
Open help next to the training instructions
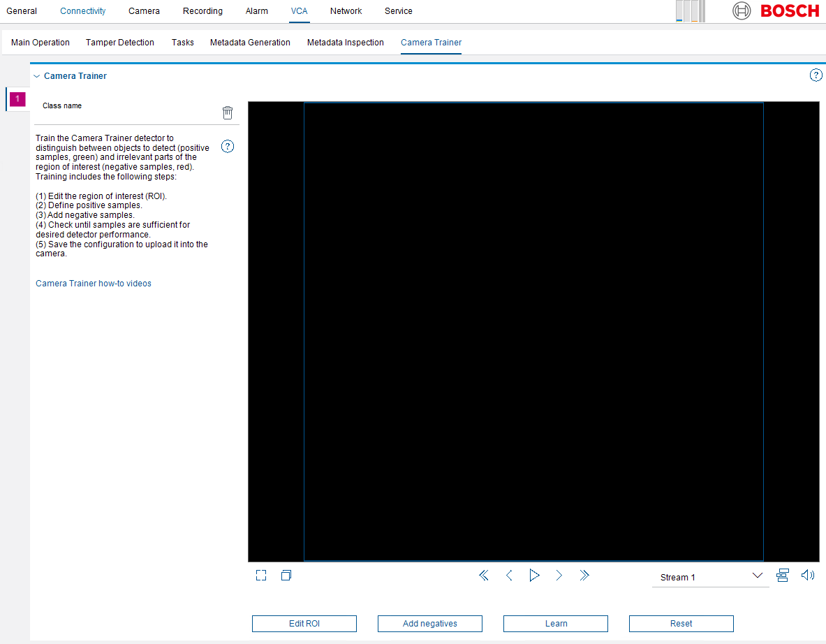point(228,147)
